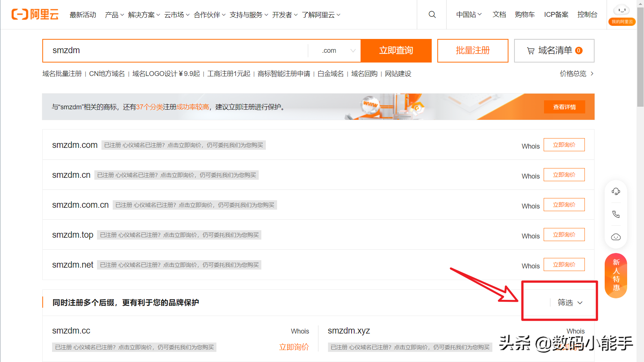Image resolution: width=644 pixels, height=362 pixels.
Task: Click 查看详情 on the trademark banner
Action: tap(565, 107)
